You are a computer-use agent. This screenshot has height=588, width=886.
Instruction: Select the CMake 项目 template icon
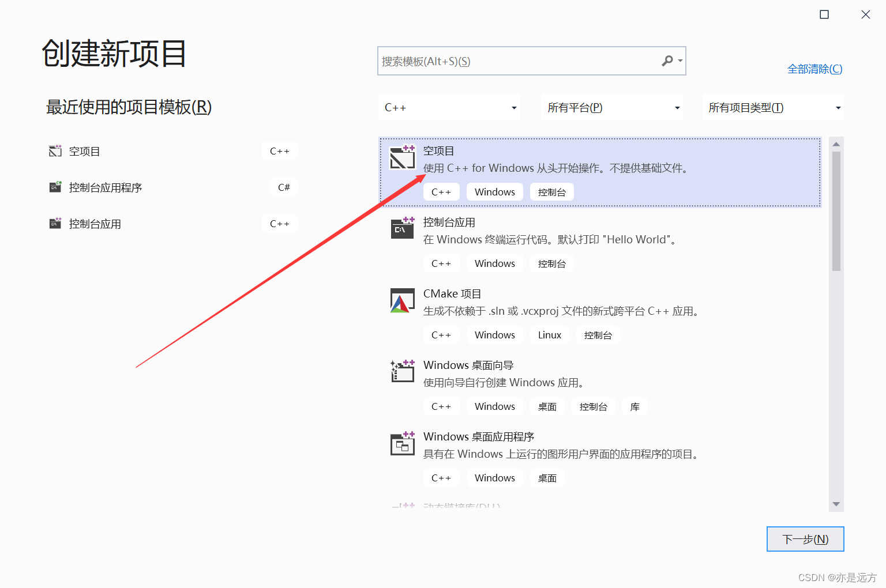pyautogui.click(x=403, y=300)
